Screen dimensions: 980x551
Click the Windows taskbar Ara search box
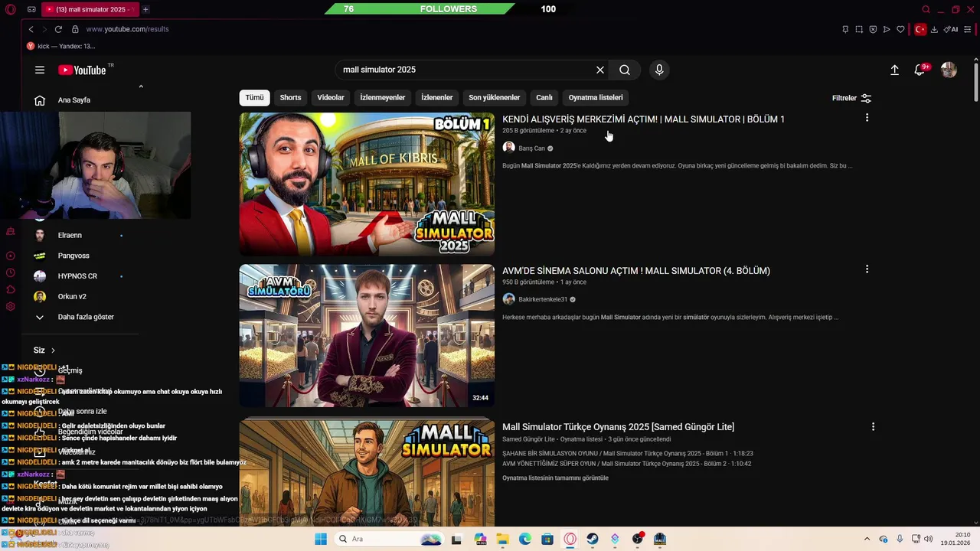(390, 539)
